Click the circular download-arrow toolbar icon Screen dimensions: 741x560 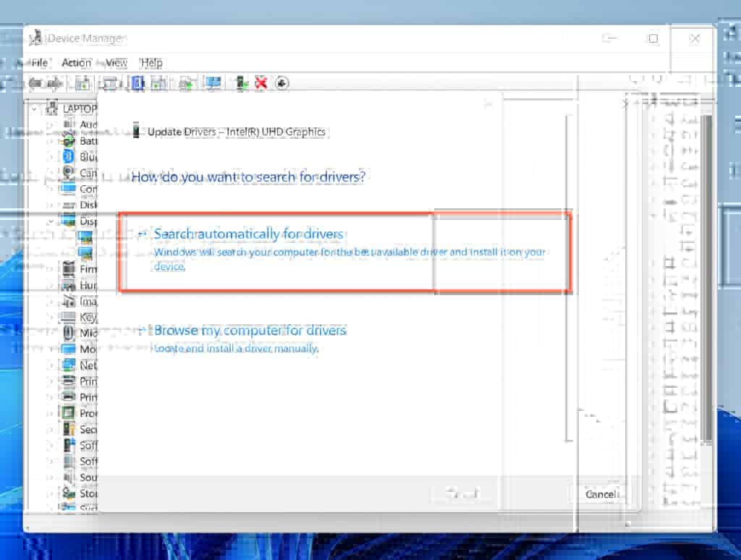click(x=282, y=83)
